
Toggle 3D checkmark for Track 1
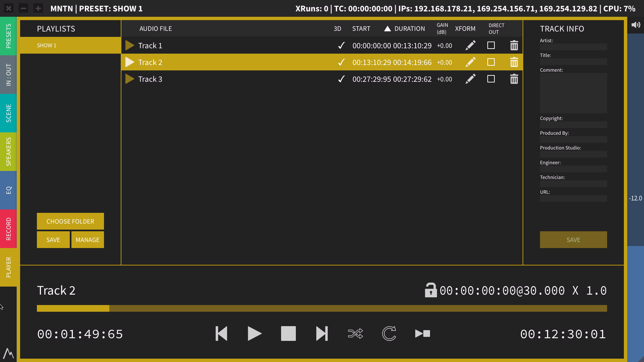[341, 45]
